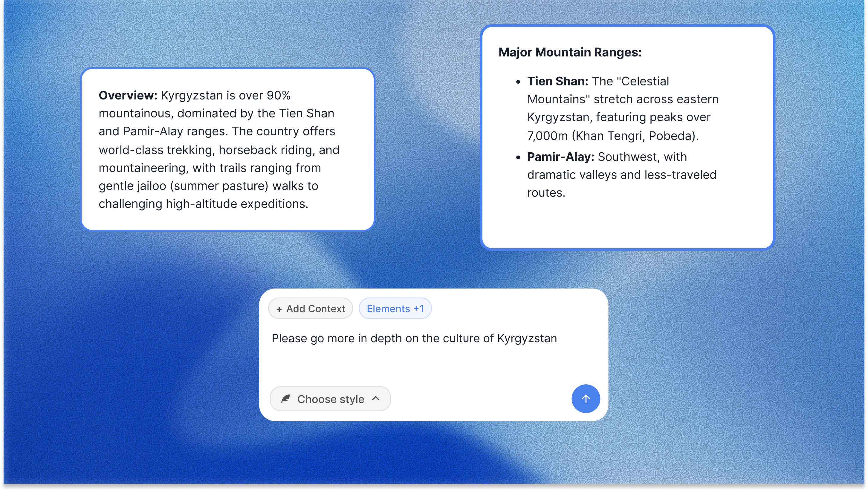Screen dimensions: 868x491
Task: Focus the prompt text about Kyrgyzstan culture
Action: coord(414,338)
